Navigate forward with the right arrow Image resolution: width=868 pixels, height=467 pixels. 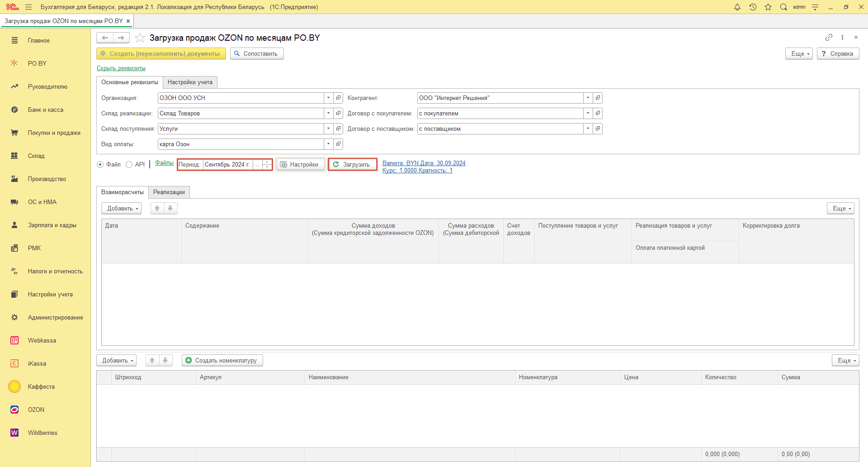(x=121, y=38)
